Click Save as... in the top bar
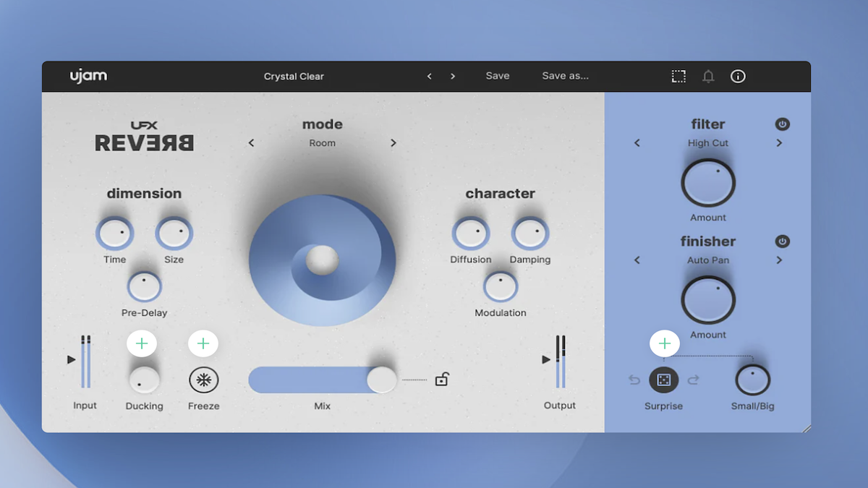868x488 pixels. click(x=566, y=76)
